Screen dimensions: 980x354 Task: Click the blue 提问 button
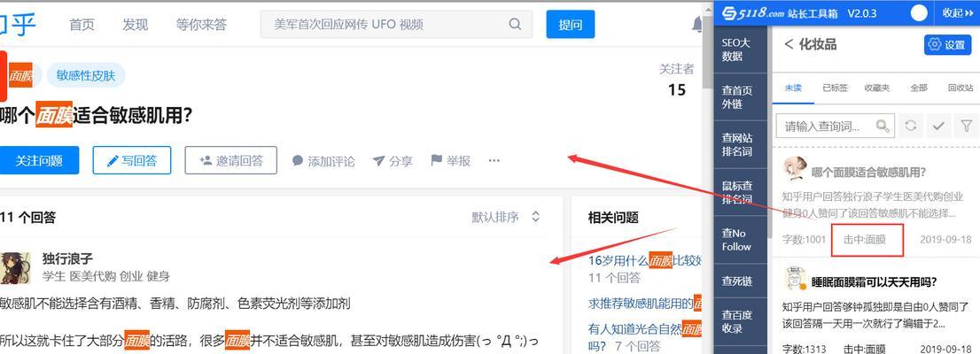click(570, 25)
